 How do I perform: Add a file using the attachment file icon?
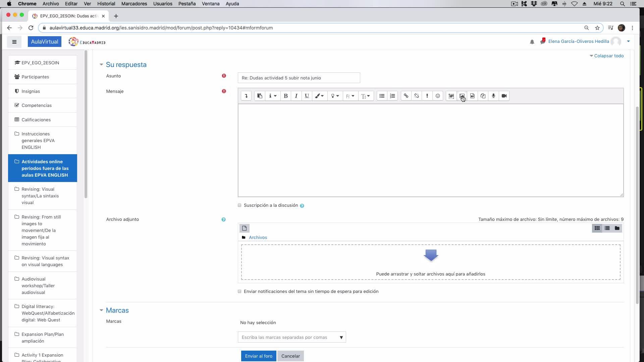[x=244, y=228]
